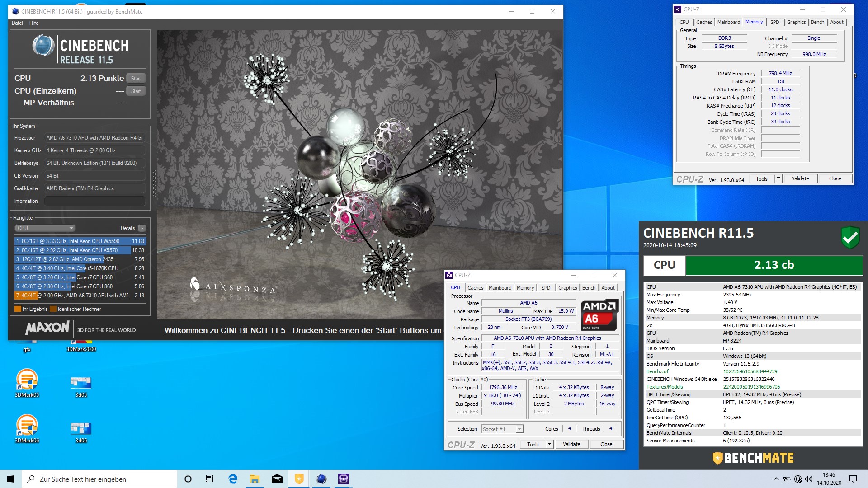Open the Cinebench Hilfe menu
Viewport: 868px width, 488px height.
pos(34,23)
